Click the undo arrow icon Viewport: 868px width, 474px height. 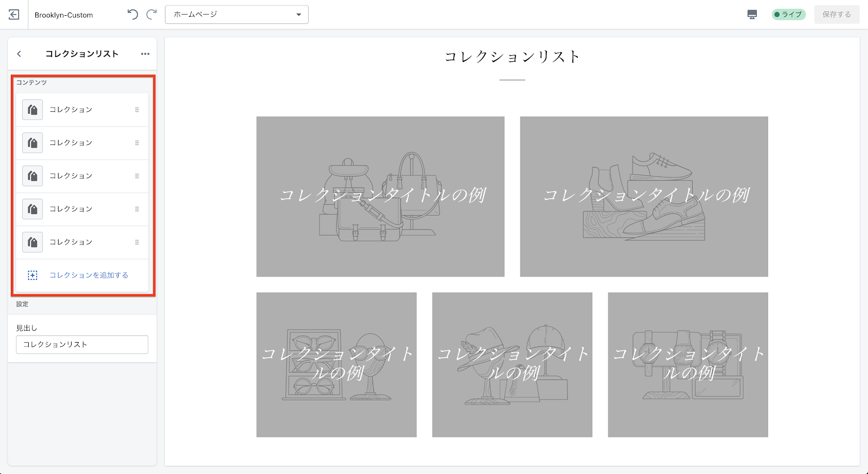(x=132, y=15)
